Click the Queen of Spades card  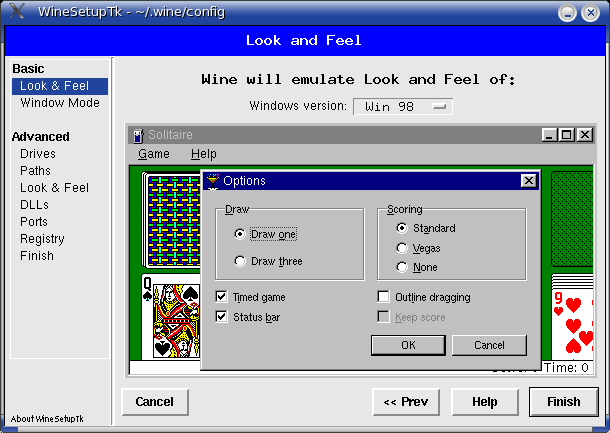pyautogui.click(x=172, y=317)
